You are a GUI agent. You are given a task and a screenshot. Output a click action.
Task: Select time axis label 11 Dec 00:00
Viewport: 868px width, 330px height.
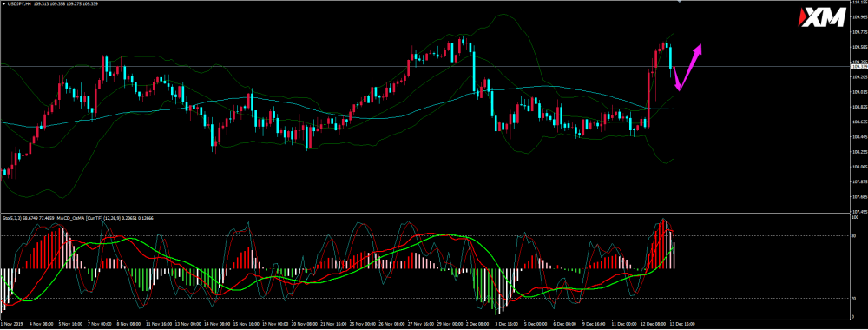[x=624, y=324]
